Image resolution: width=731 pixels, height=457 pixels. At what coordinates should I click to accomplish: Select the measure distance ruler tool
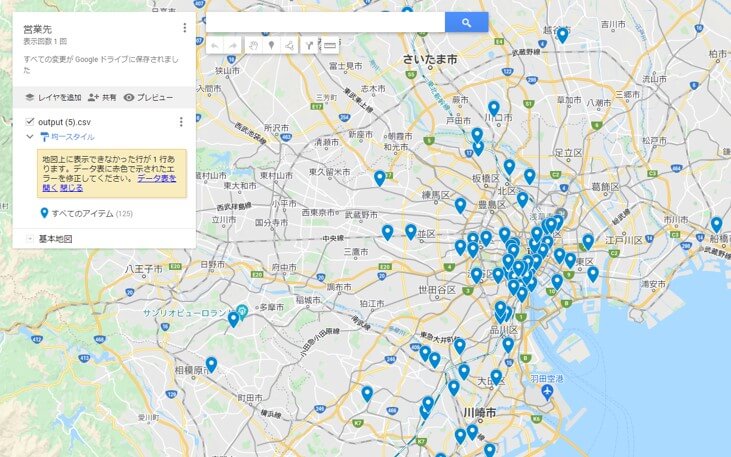[x=330, y=46]
